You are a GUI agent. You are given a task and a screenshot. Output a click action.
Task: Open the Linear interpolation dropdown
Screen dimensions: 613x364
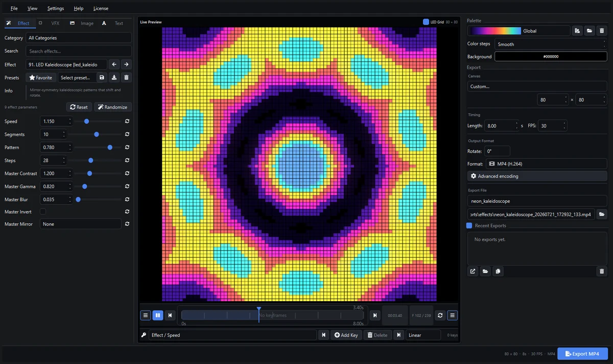click(x=423, y=335)
